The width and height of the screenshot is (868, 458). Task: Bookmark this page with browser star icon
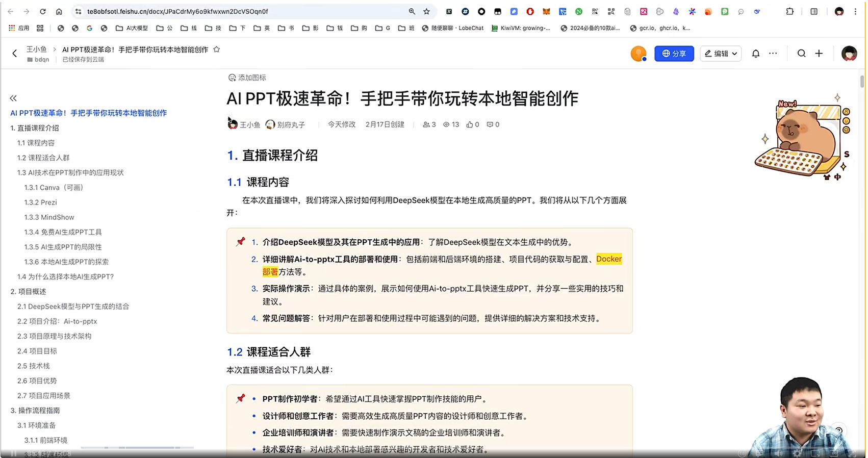tap(427, 11)
